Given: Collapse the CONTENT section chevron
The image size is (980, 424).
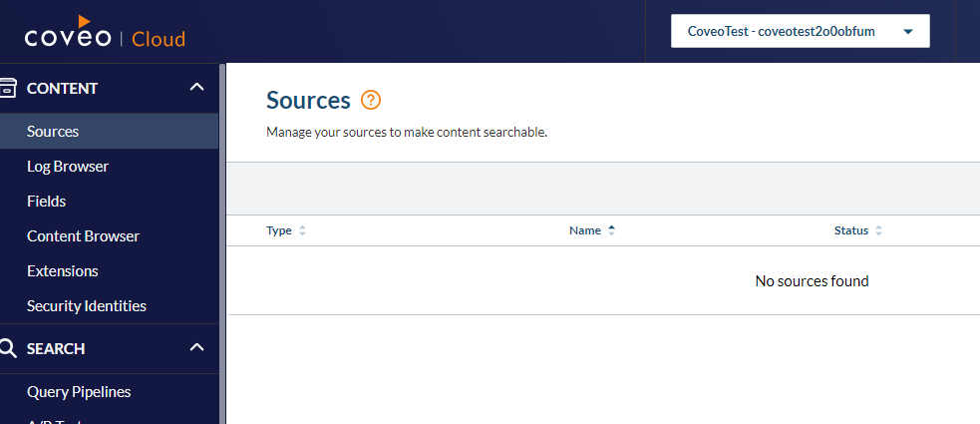Looking at the screenshot, I should pyautogui.click(x=196, y=88).
